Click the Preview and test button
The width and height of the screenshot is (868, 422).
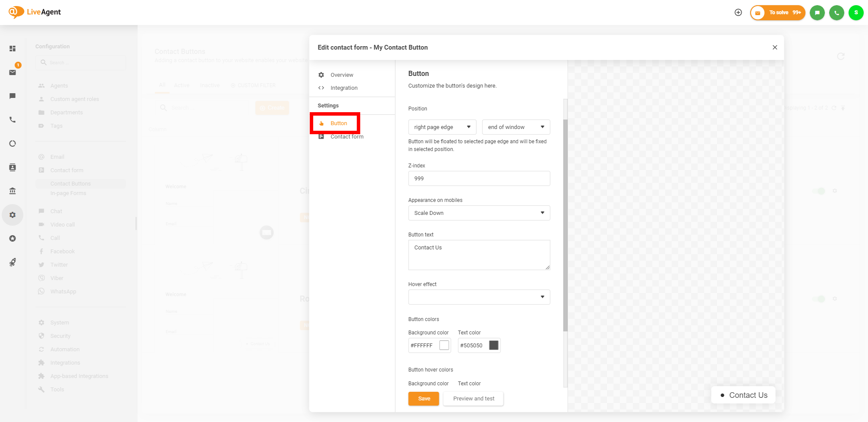click(x=473, y=399)
